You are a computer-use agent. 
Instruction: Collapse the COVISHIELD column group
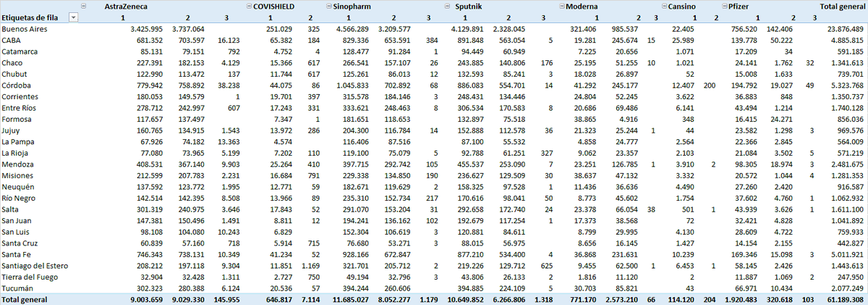[250, 6]
